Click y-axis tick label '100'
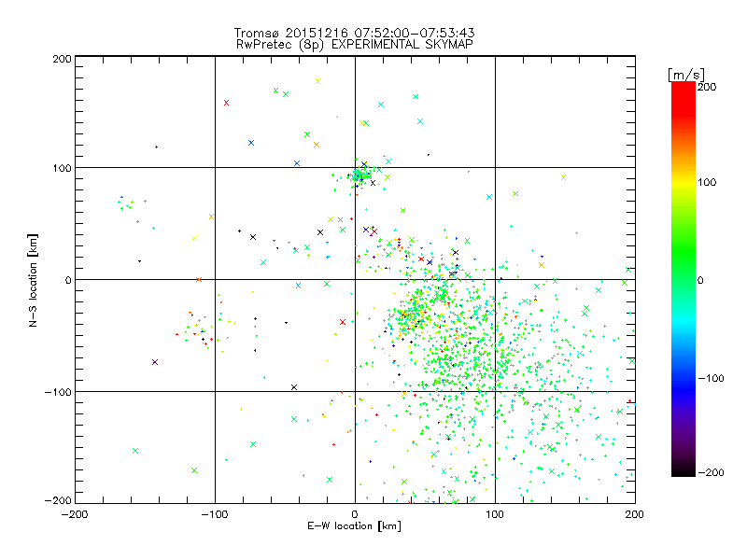This screenshot has height=560, width=747. pos(62,168)
